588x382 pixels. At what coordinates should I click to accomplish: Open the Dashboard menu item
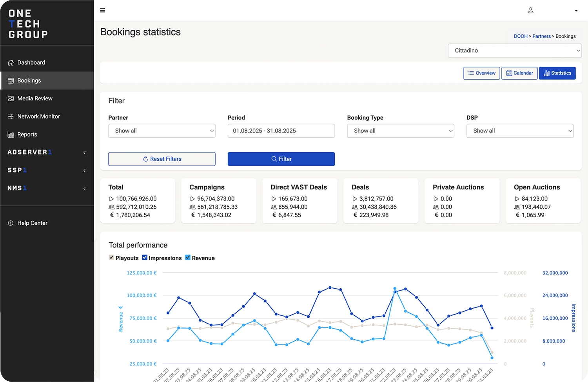pos(47,63)
